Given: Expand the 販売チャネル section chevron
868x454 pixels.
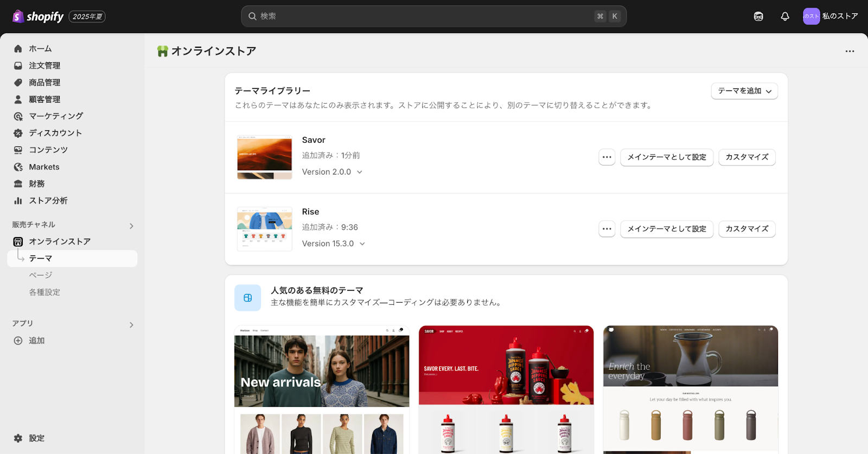Looking at the screenshot, I should tap(131, 226).
